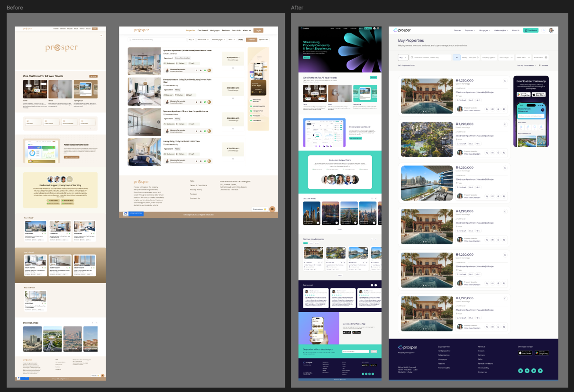
Task: Click the previous-image arrow on the Palm Beach Tower photo
Action: point(130,61)
